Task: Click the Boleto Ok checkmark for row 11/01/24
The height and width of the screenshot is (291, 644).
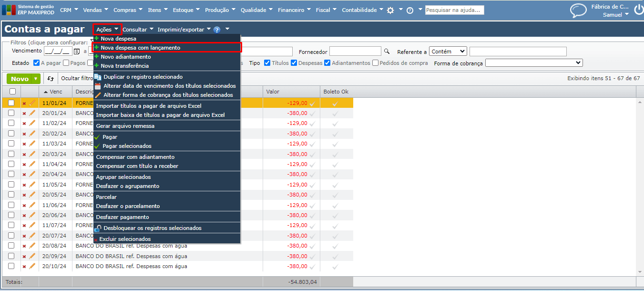Action: [335, 103]
